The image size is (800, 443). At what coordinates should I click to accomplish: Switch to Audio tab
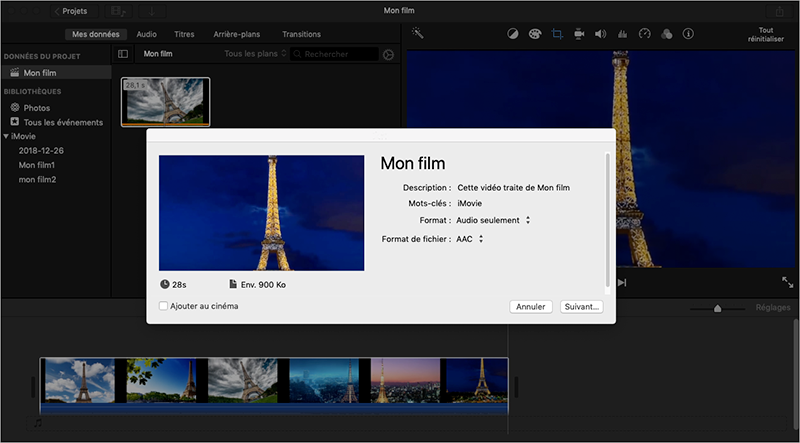(x=146, y=34)
